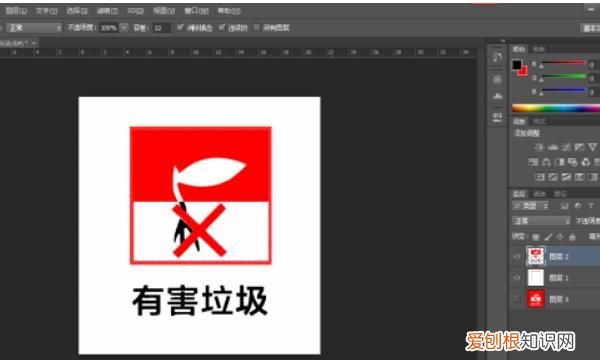This screenshot has height=360, width=600.
Task: Open the 帮助 (Help) menu
Action: pos(229,11)
